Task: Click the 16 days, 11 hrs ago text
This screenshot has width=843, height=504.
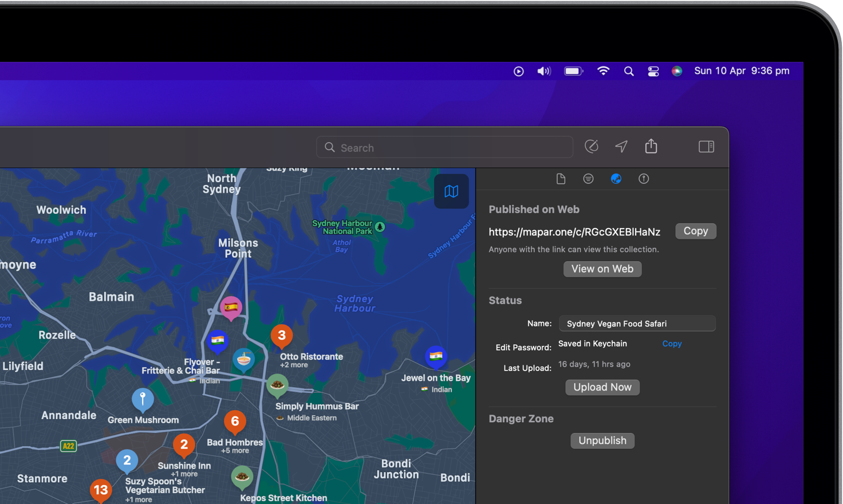Action: [x=594, y=364]
